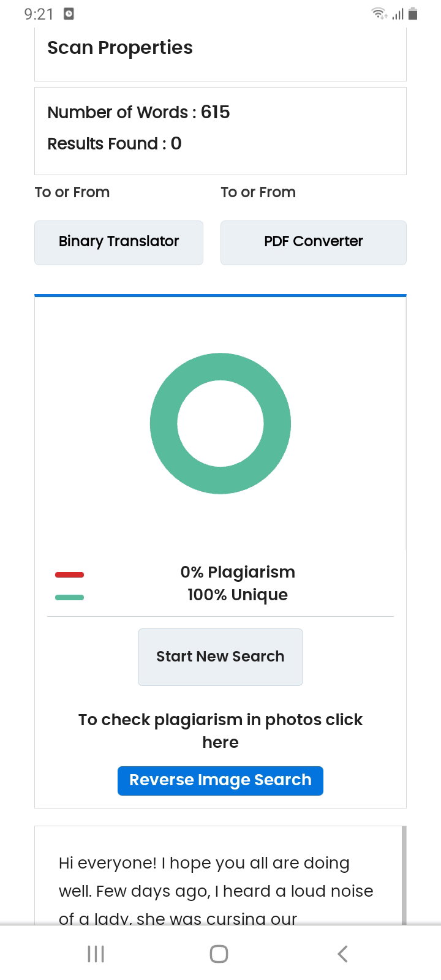Image resolution: width=441 pixels, height=980 pixels.
Task: Tap the Android home button icon
Action: click(x=219, y=954)
